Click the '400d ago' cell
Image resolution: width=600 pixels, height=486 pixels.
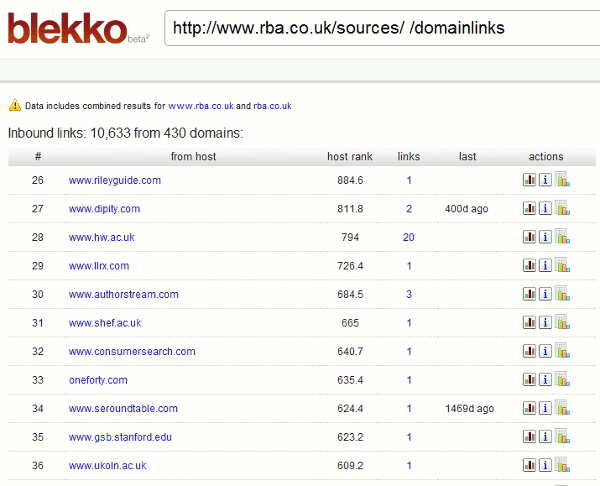click(466, 209)
